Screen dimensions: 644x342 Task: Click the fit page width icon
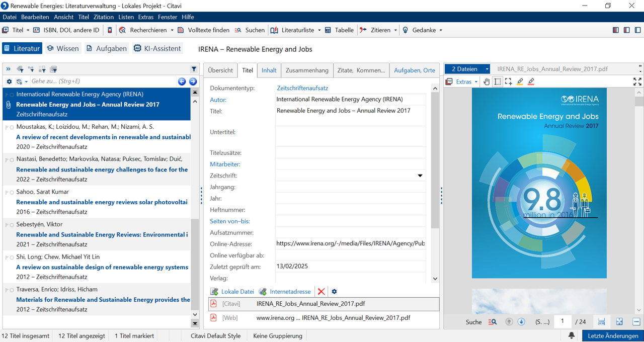tap(601, 322)
